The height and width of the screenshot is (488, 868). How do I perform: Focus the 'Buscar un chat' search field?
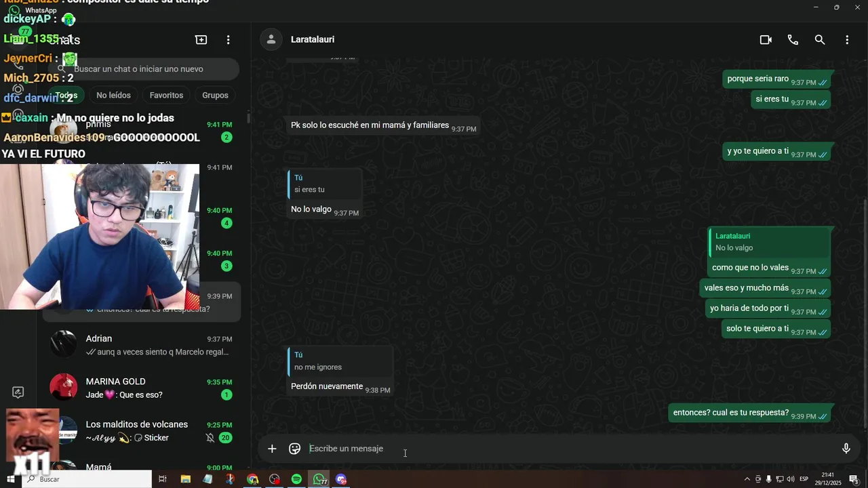click(145, 69)
